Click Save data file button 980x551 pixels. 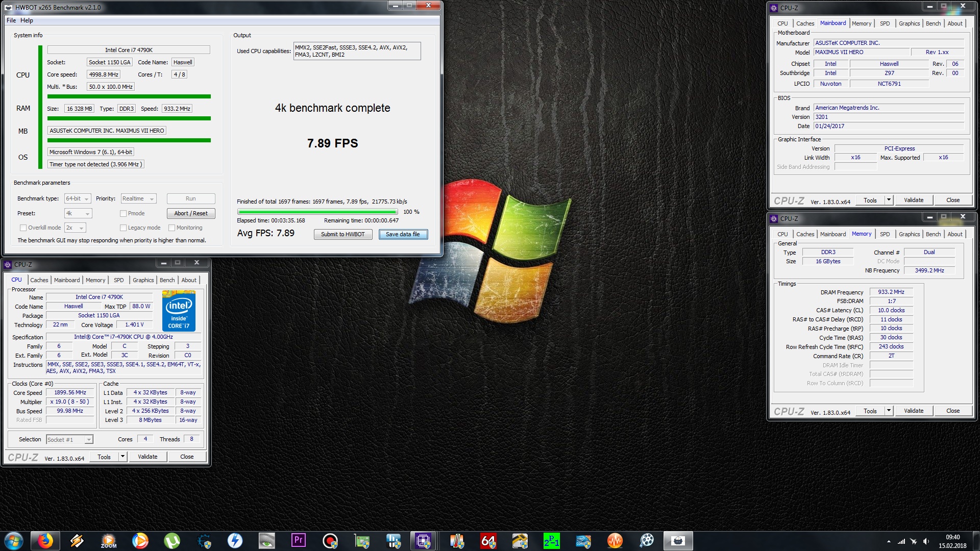pos(403,234)
